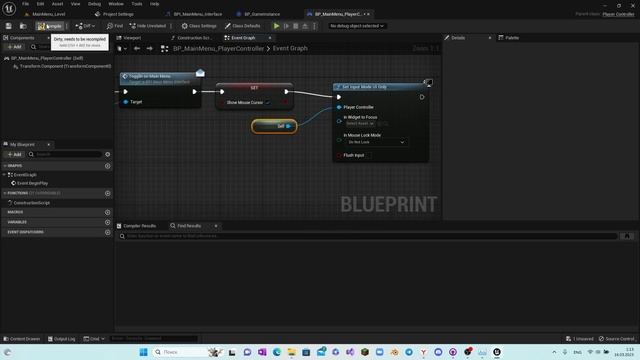Open the View menu
The image size is (640, 360).
(x=76, y=4)
